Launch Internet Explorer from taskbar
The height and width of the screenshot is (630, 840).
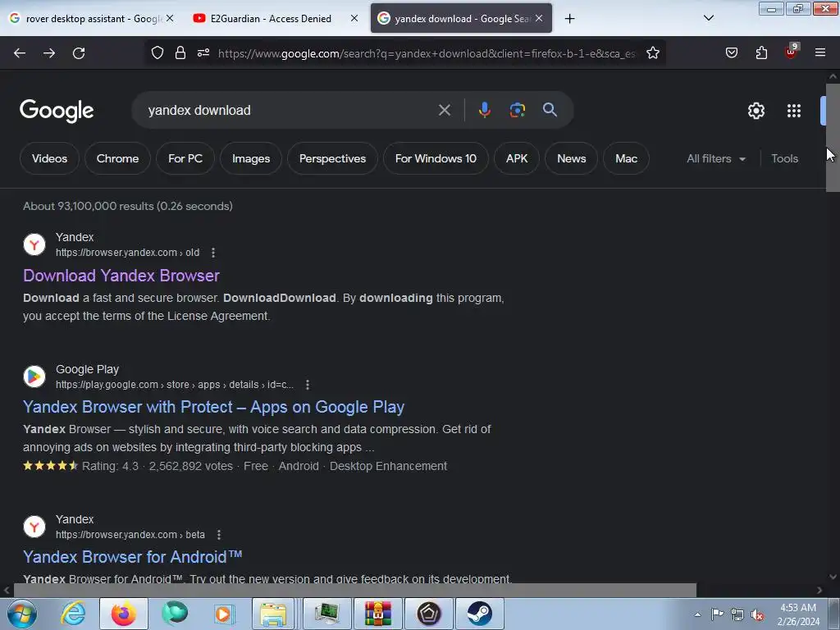[x=73, y=614]
